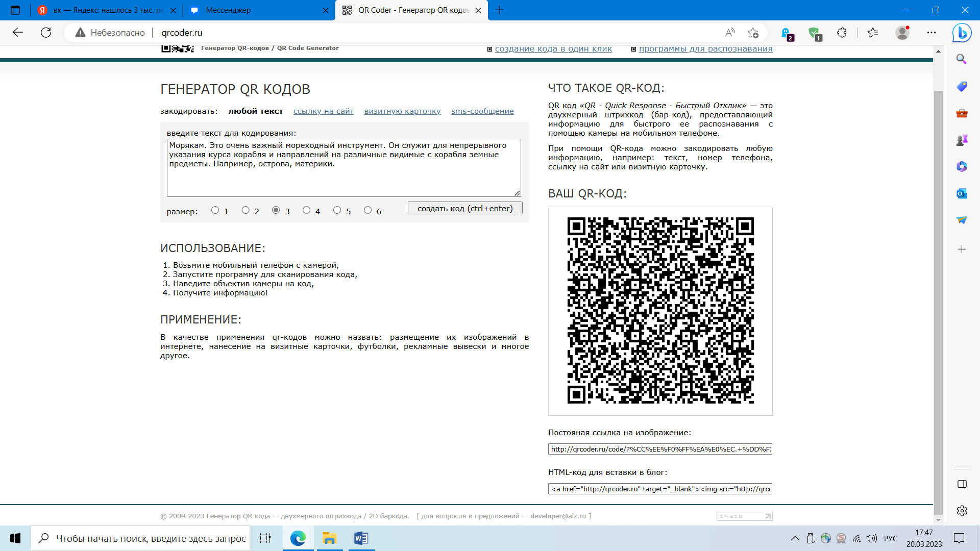
Task: Toggle the sidebar layout panel icon
Action: (x=962, y=484)
